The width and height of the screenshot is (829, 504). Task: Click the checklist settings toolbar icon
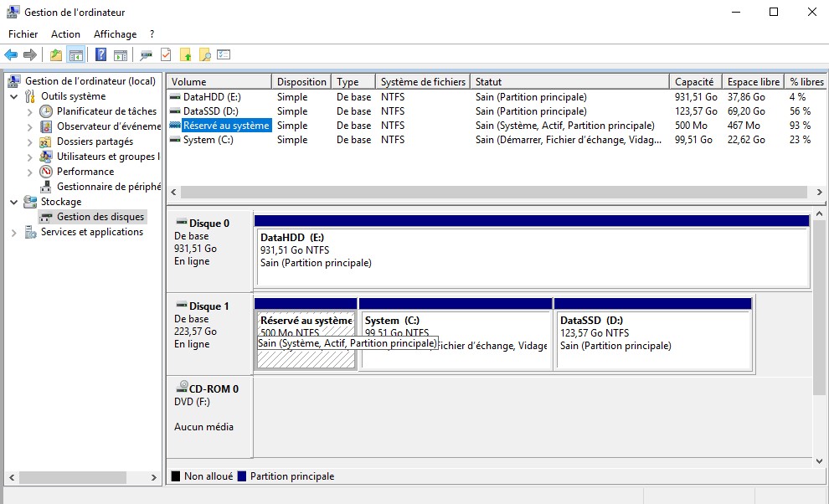(224, 55)
